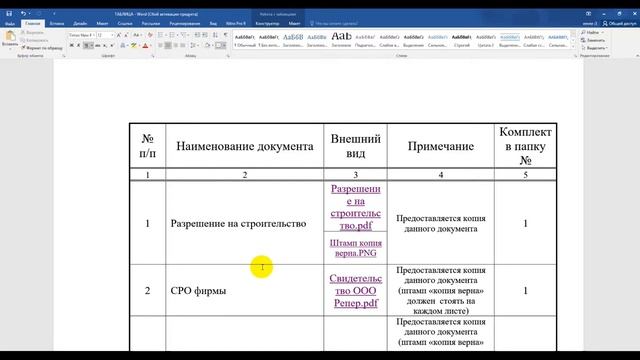Open the Font dialog launcher

153,56
